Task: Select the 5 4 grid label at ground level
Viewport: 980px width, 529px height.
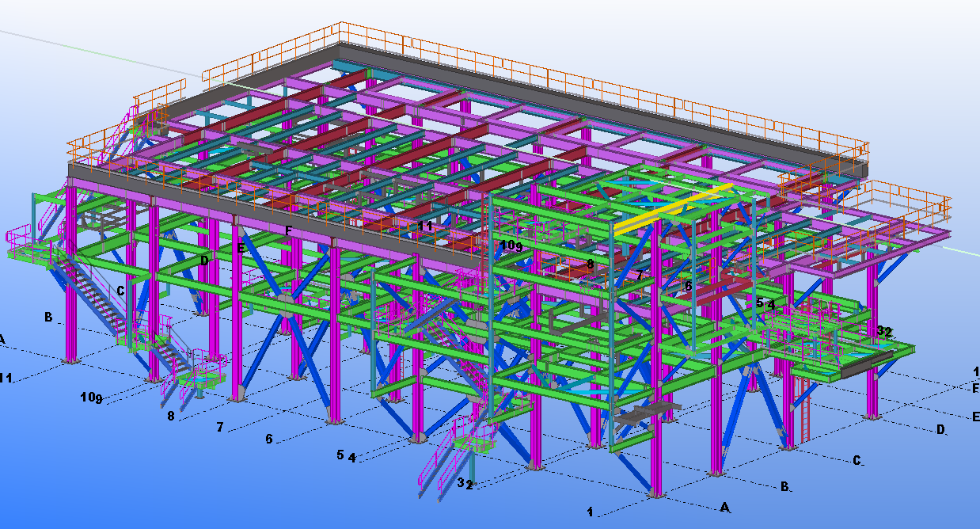Action: tap(346, 455)
